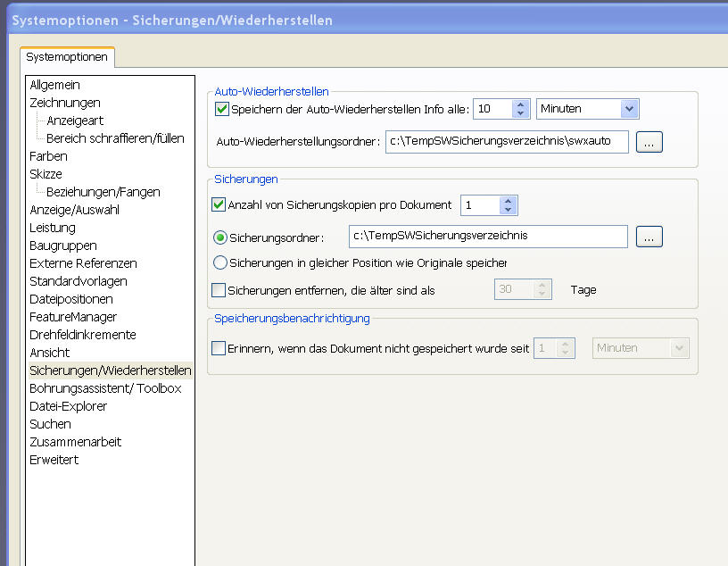The image size is (728, 566).
Task: Select Farben in the options list
Action: pos(48,156)
